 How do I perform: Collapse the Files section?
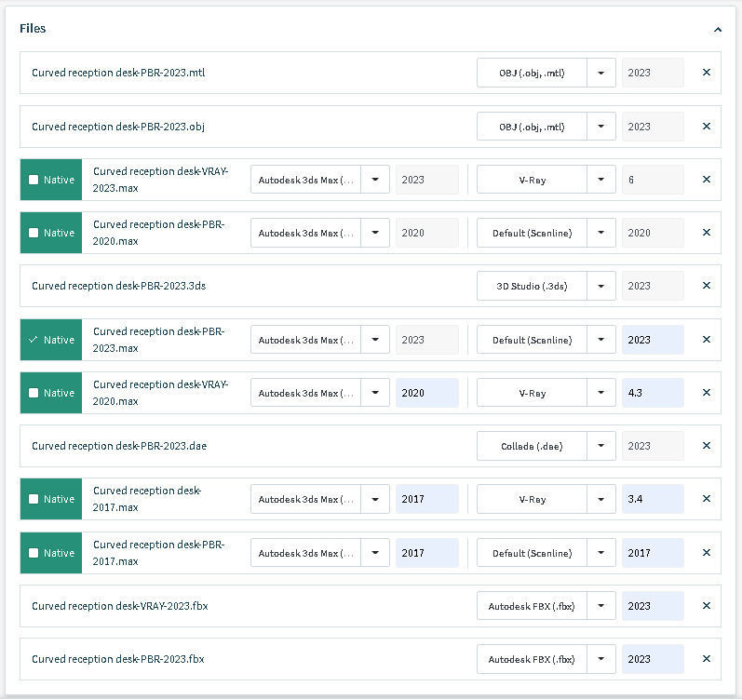tap(718, 30)
